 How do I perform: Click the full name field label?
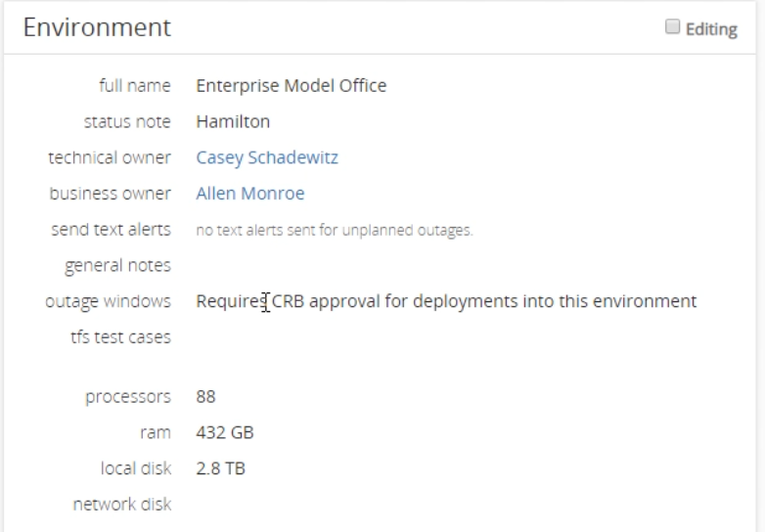tap(135, 86)
